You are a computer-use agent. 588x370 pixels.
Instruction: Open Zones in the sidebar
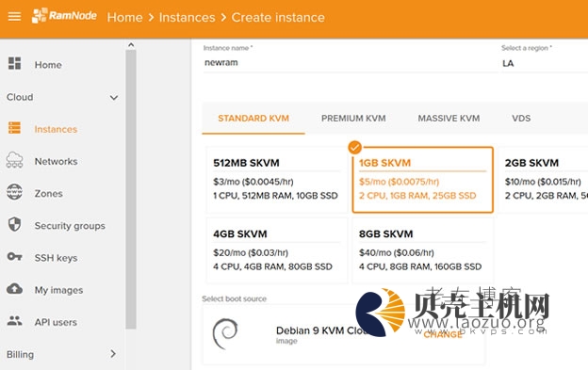point(48,194)
